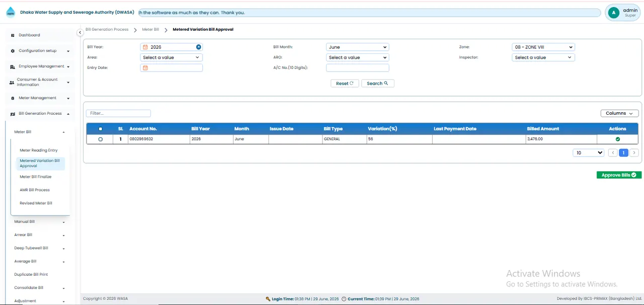Screen dimensions: 644x305
Task: Click the Consumer & Account Information people icon
Action: pos(12,82)
